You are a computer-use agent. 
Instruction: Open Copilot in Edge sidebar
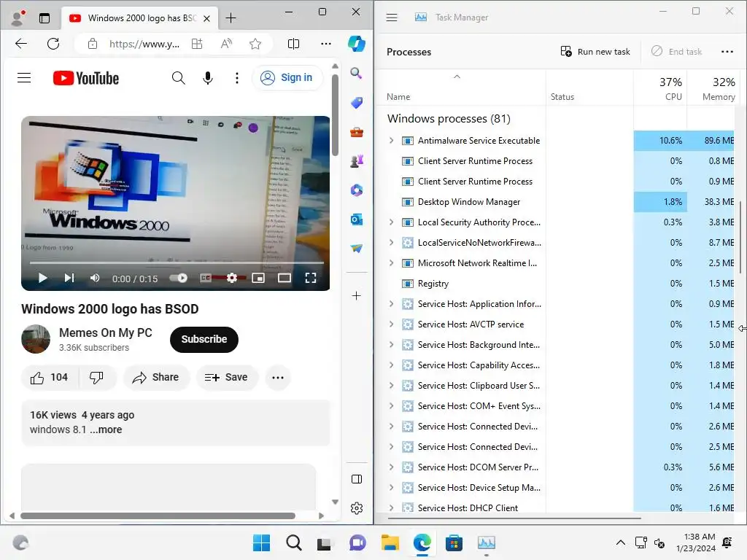[x=356, y=44]
